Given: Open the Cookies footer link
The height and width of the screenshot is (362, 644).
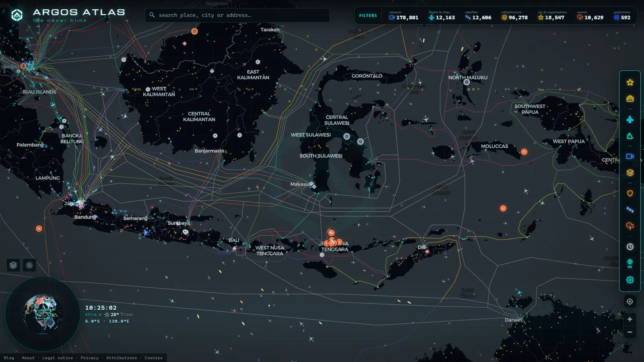Looking at the screenshot, I should 153,358.
